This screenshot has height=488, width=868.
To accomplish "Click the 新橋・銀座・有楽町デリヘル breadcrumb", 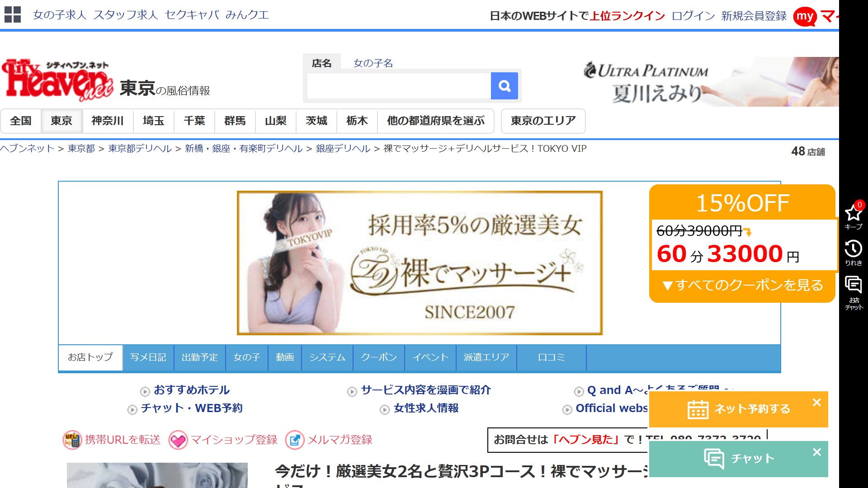I will (244, 149).
